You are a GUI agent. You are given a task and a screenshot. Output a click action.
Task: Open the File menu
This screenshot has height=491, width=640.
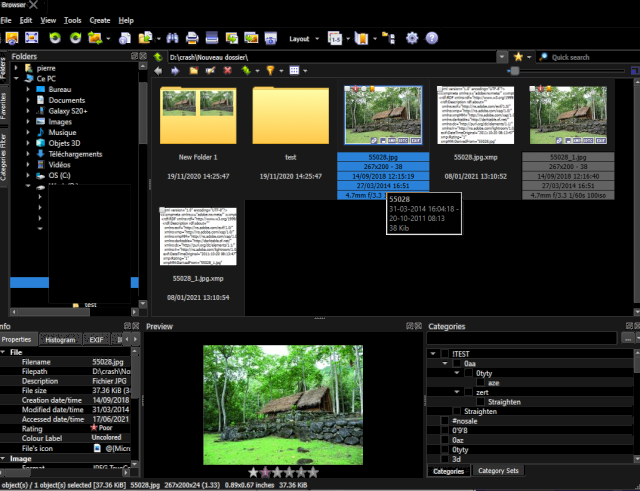point(6,20)
